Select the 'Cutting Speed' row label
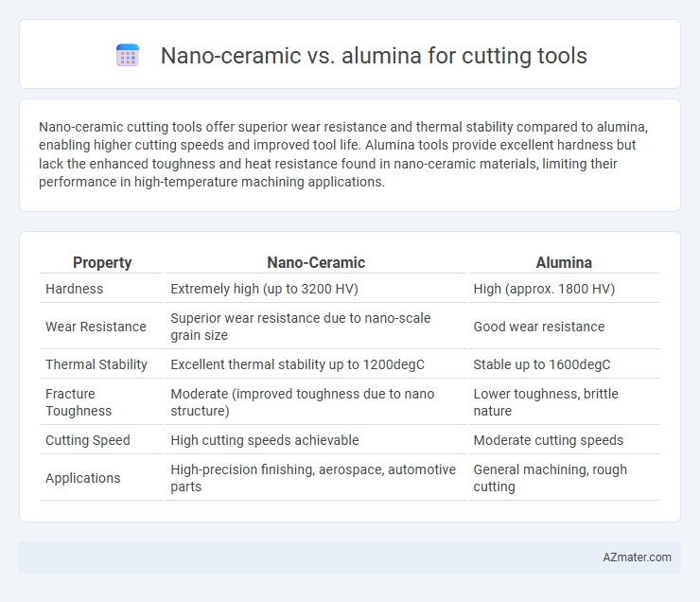Screen dimensions: 700x602 88,440
